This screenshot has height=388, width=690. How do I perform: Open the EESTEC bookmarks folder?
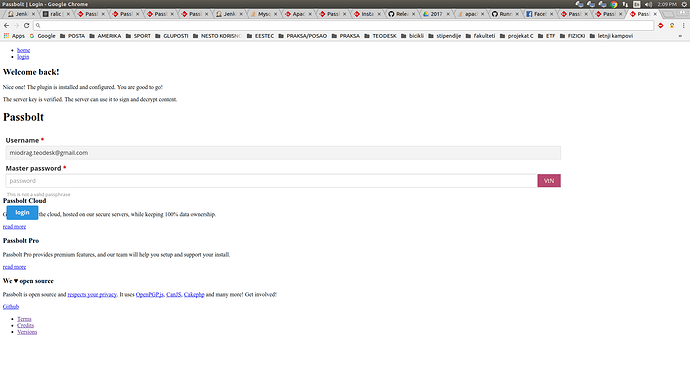tap(261, 36)
